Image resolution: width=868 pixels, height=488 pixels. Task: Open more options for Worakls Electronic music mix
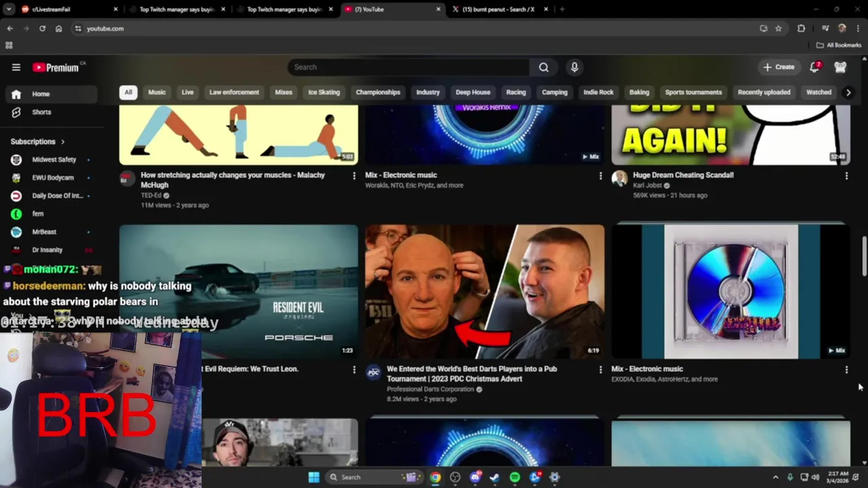point(600,176)
